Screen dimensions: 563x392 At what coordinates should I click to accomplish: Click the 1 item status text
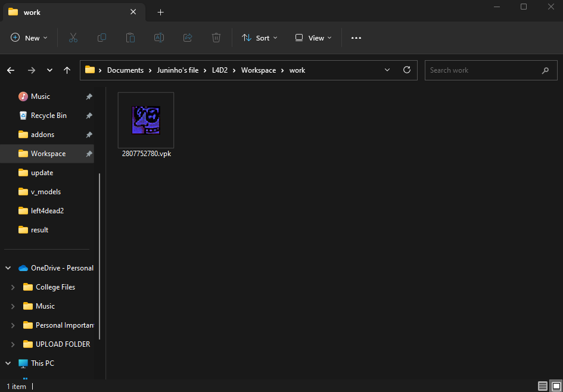click(x=16, y=387)
